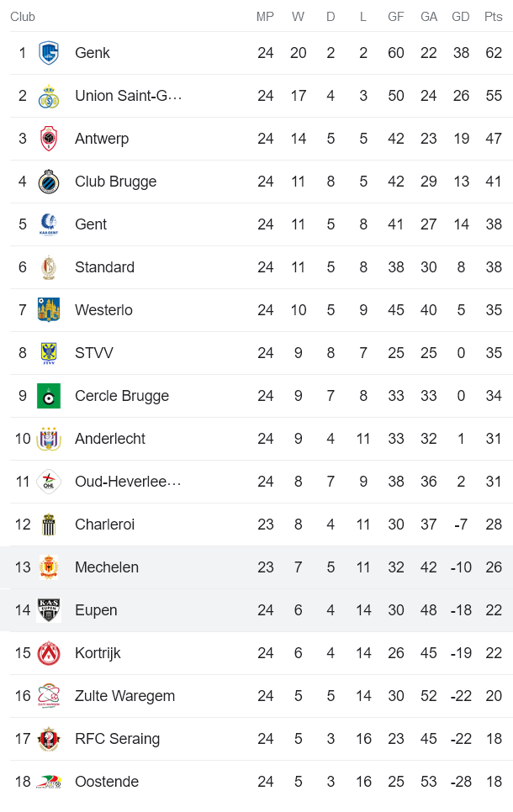Sort by the Pts column header
The image size is (513, 812).
pos(494,16)
